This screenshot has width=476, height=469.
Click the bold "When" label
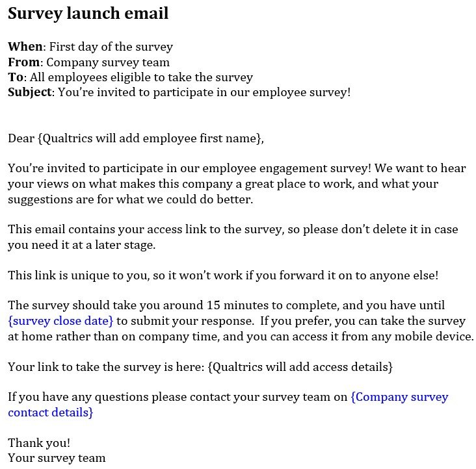pos(25,47)
